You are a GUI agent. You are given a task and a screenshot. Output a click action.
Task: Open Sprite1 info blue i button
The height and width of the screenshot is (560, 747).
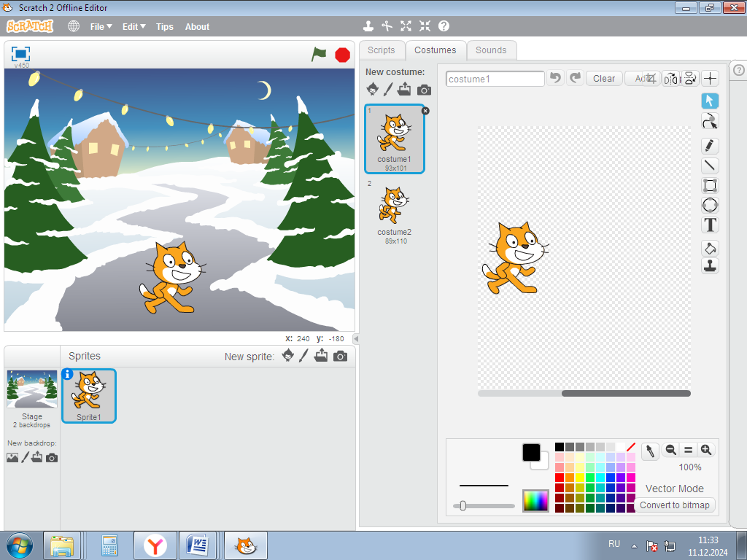[x=68, y=374]
